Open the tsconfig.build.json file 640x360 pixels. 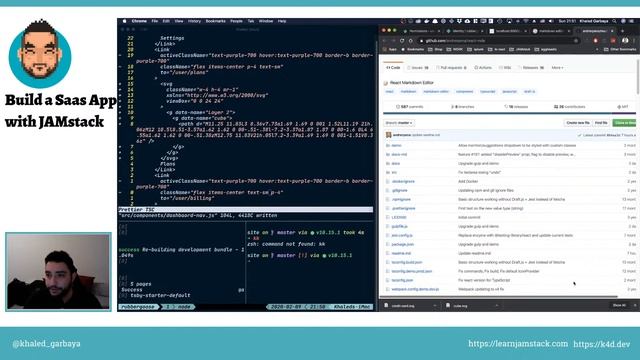tap(407, 262)
